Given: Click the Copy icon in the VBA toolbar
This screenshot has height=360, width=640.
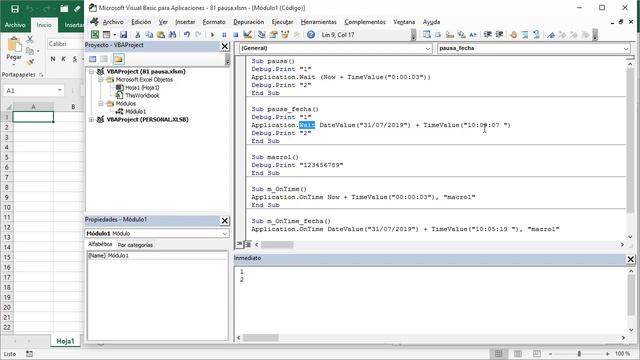Looking at the screenshot, I should (x=149, y=35).
